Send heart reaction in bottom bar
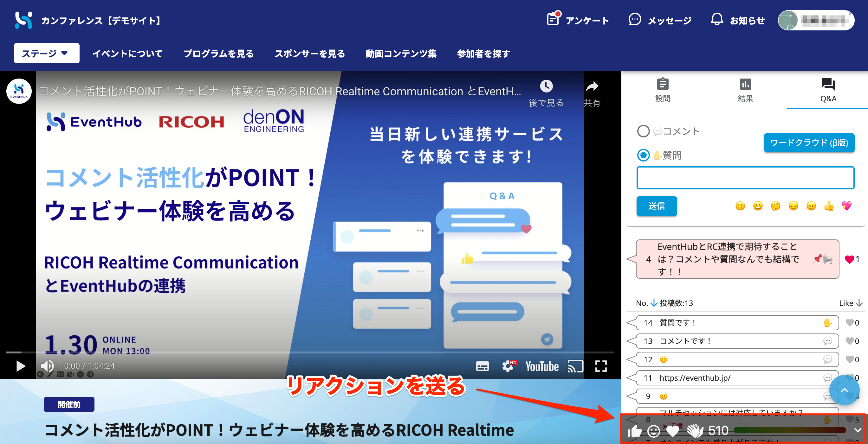868x444 pixels. [673, 431]
